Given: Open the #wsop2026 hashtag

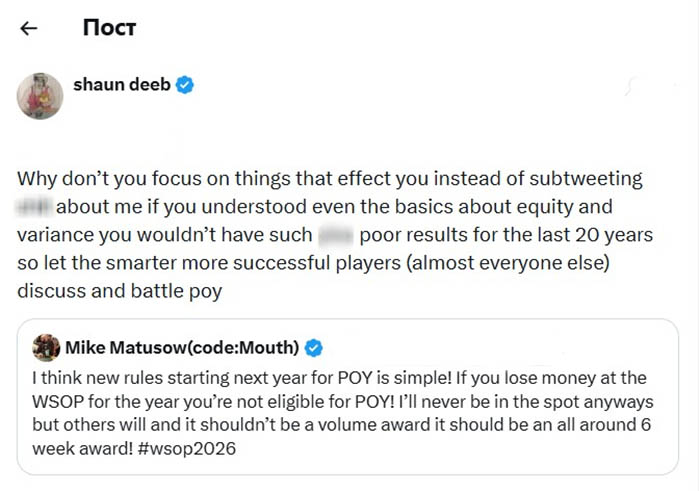Looking at the screenshot, I should (187, 448).
